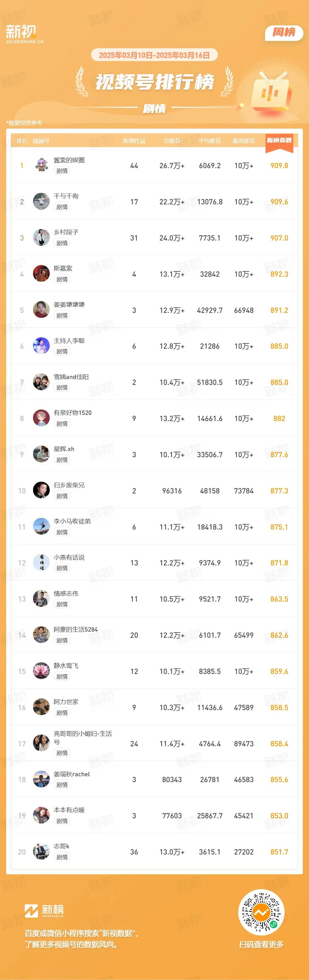Click the 新榜 footer logo

(44, 910)
